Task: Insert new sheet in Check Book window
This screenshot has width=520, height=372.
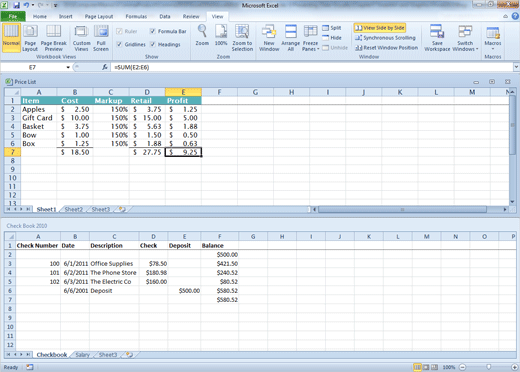Action: [x=129, y=355]
